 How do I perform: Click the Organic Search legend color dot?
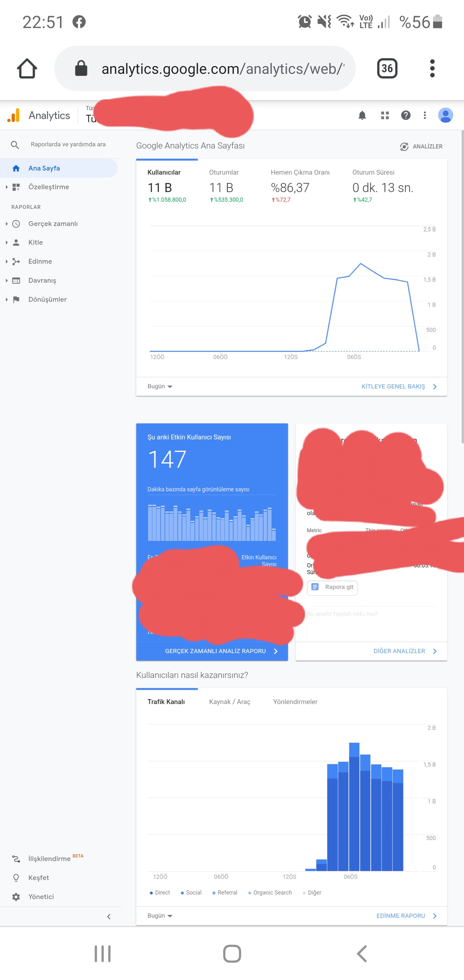click(249, 893)
